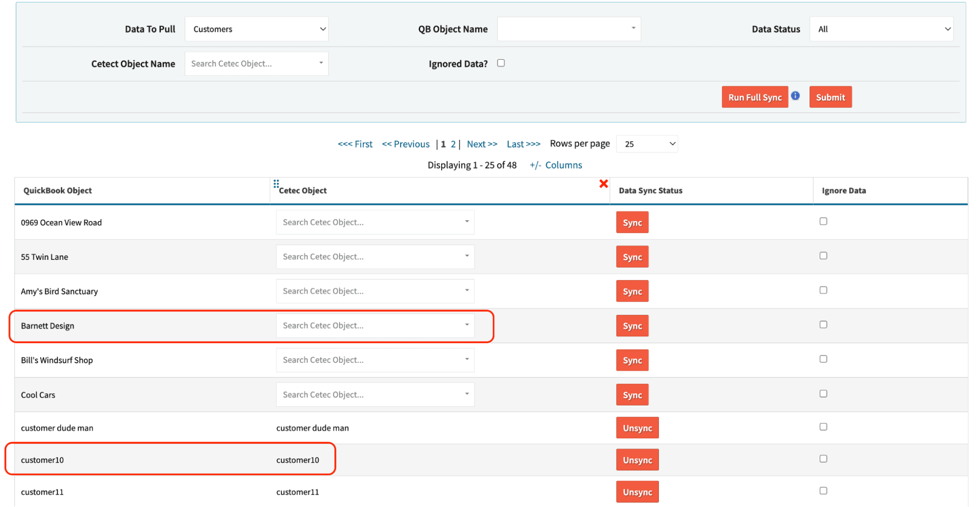Check Ignore Data for customer10 row

823,459
